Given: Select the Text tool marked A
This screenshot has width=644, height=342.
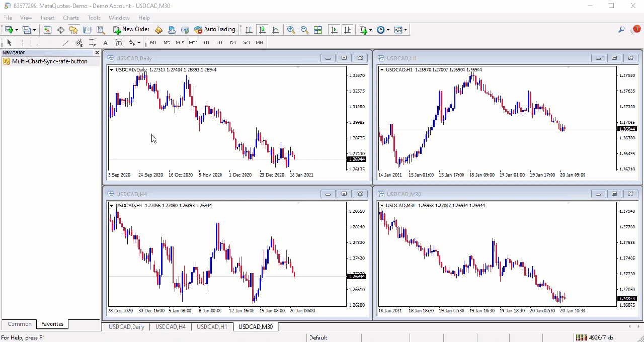Looking at the screenshot, I should click(105, 43).
